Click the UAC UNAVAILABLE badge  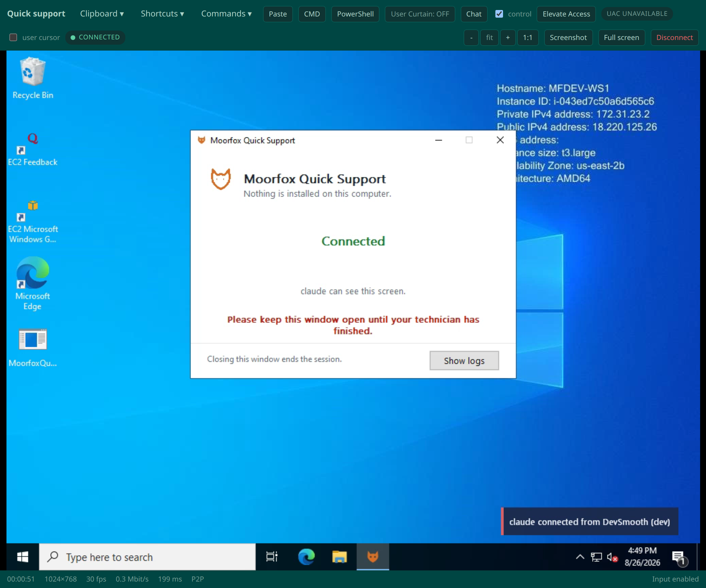tap(637, 14)
